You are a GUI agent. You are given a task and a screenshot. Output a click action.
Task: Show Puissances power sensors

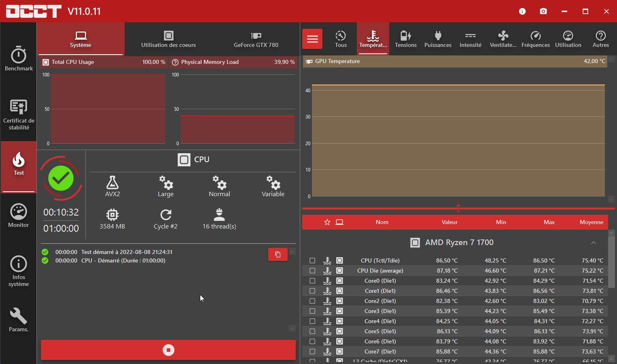coord(438,39)
